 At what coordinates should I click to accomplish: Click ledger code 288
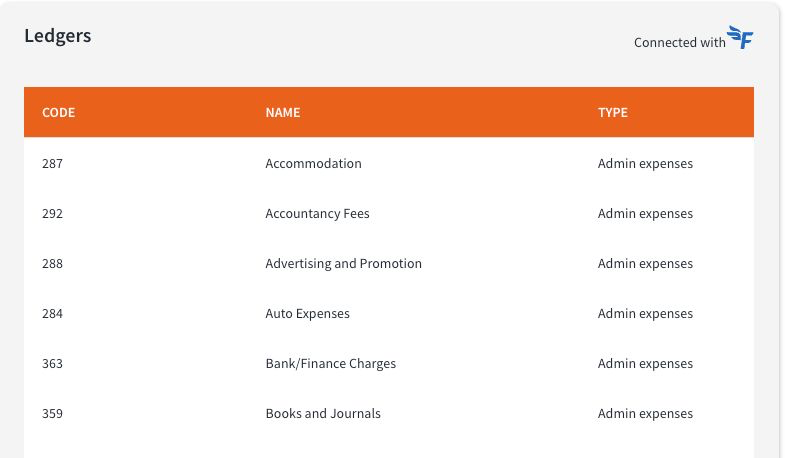53,263
